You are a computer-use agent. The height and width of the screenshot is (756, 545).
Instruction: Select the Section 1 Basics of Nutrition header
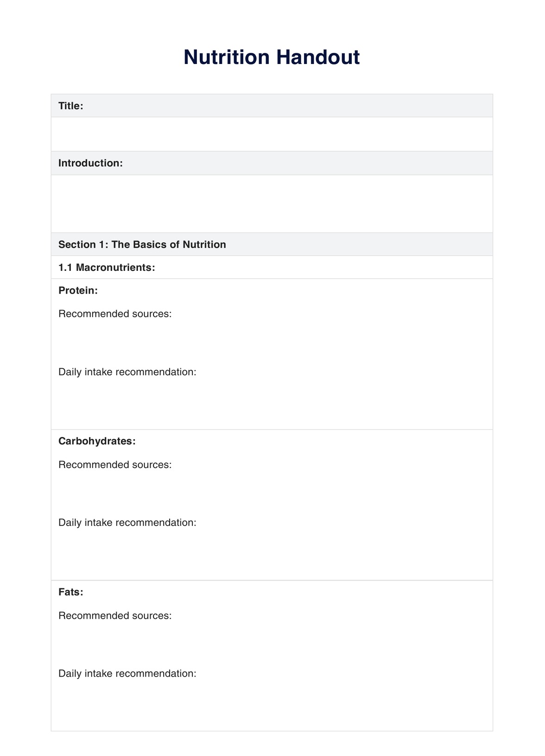142,244
